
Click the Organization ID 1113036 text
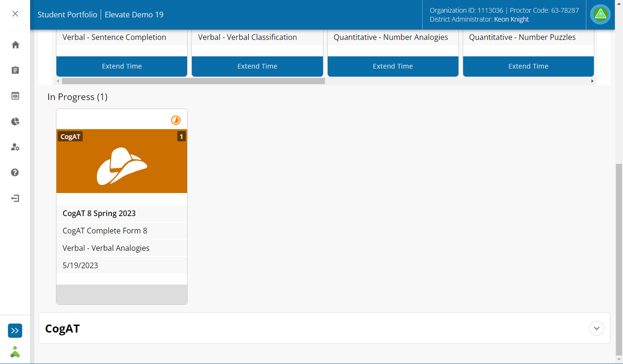point(466,10)
